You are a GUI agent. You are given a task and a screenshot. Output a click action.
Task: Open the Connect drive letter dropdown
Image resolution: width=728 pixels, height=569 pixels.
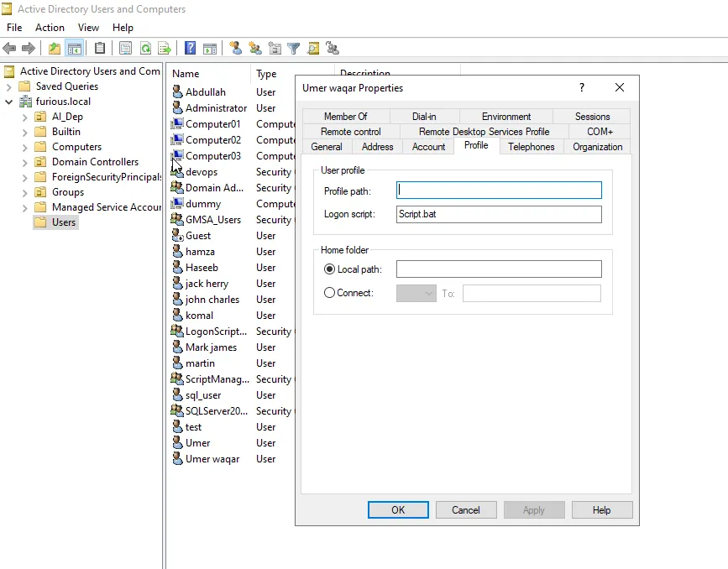(416, 293)
